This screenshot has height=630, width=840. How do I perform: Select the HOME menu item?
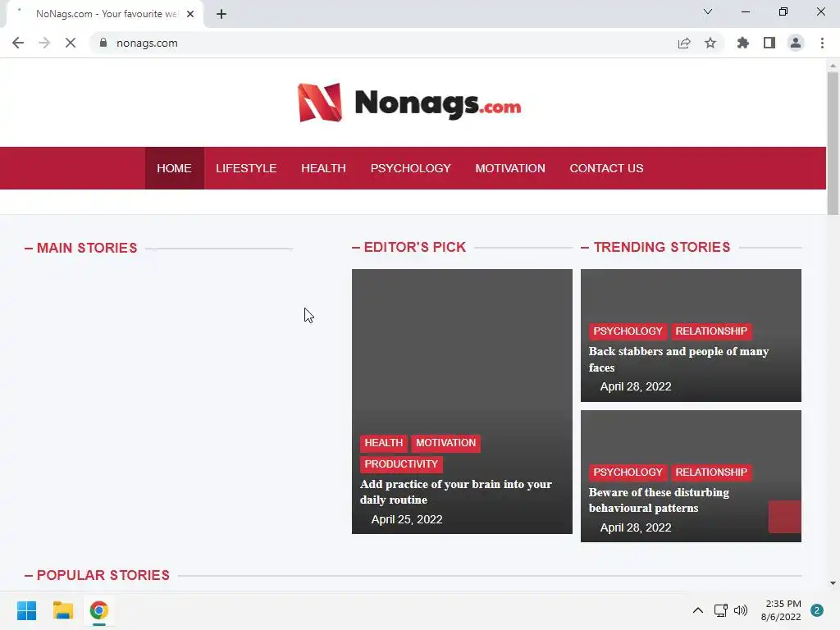(174, 168)
